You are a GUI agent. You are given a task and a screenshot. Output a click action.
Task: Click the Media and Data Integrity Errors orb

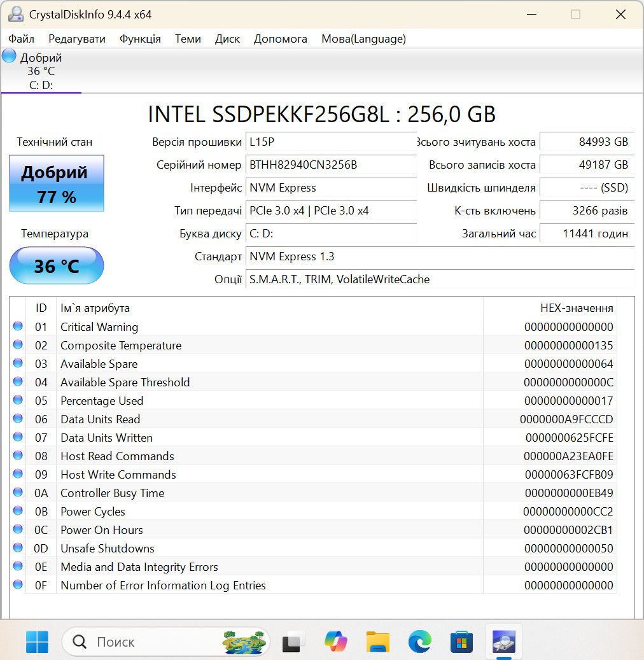pyautogui.click(x=18, y=566)
